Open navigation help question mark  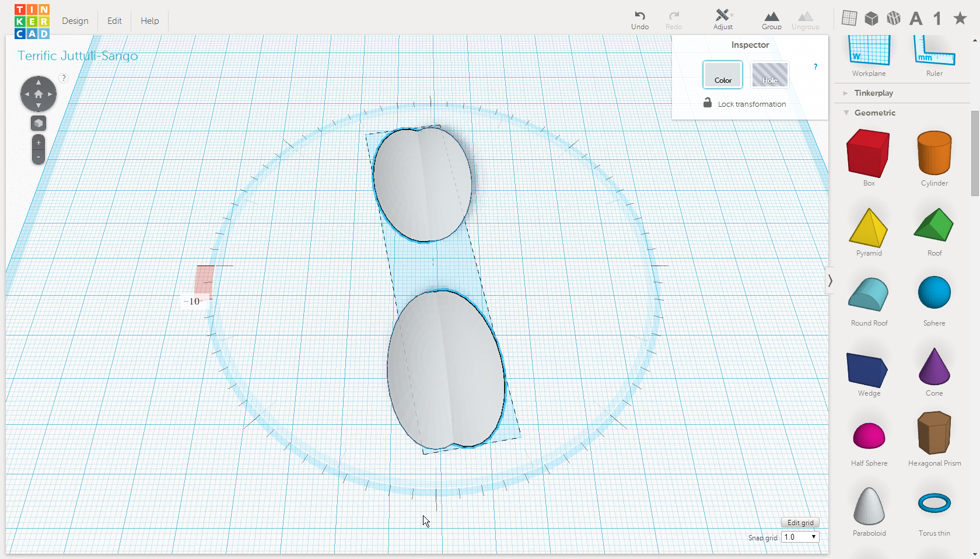pos(64,78)
